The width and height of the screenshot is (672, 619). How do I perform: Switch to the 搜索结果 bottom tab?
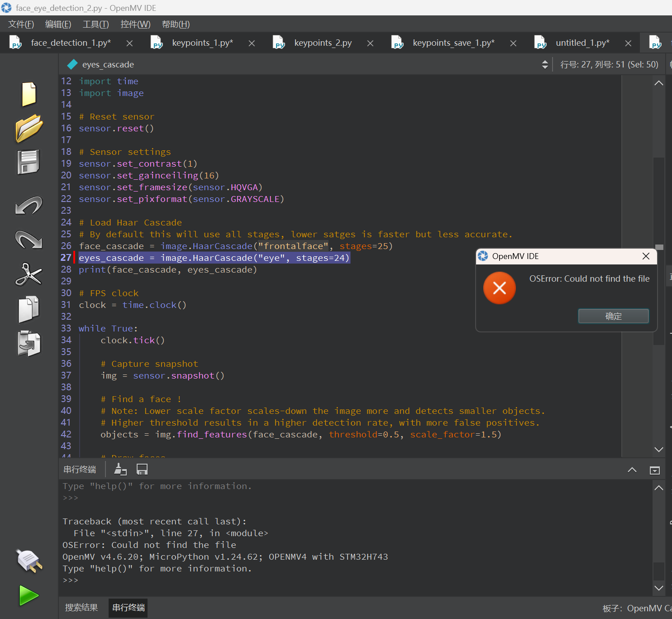coord(81,608)
